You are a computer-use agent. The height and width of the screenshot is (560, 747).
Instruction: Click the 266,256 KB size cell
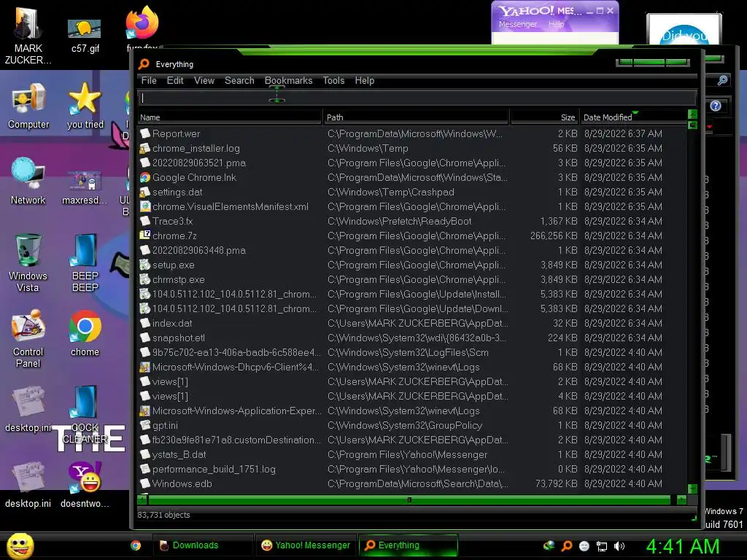point(554,236)
